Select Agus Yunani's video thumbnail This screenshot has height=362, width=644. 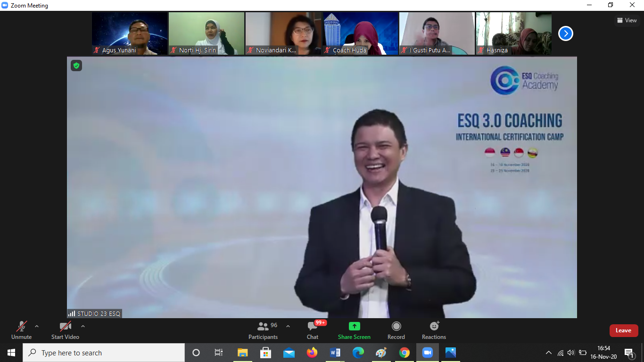click(x=130, y=33)
